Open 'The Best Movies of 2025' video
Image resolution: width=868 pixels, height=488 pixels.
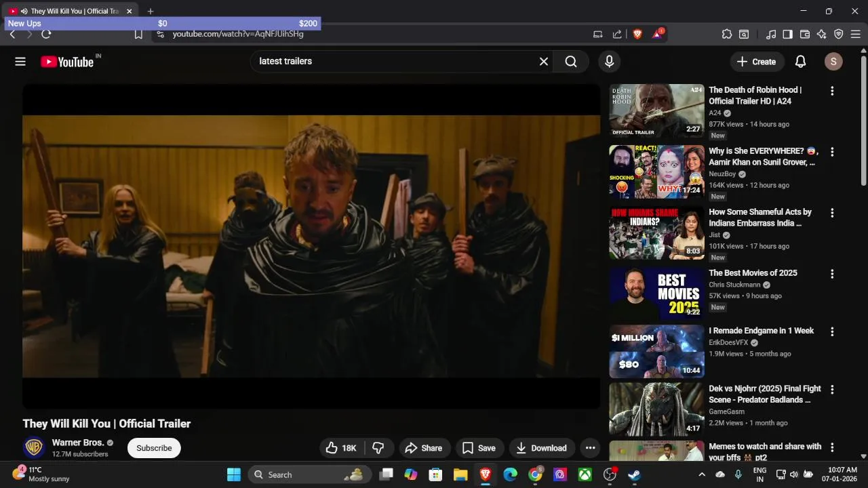tap(753, 273)
